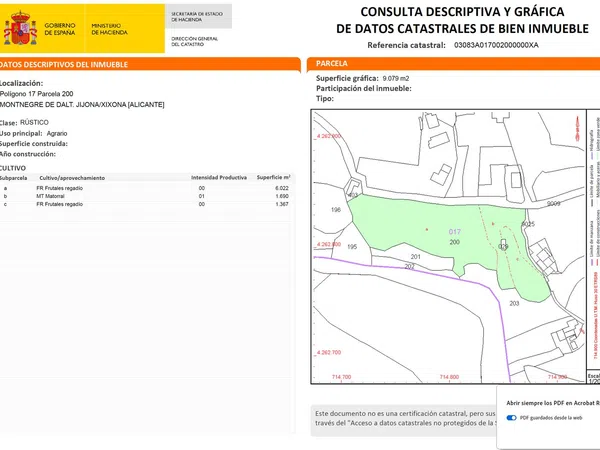Select 'Polígono 17 Parcela 200' text
The image size is (600, 450).
coord(37,94)
